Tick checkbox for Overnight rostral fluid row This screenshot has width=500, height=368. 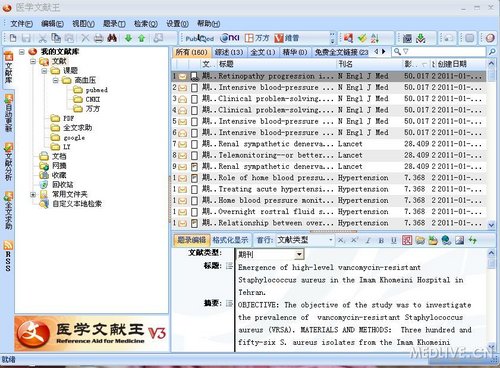(x=194, y=212)
